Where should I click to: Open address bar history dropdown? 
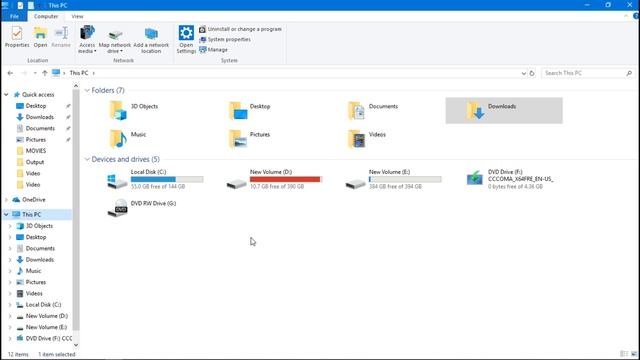point(524,73)
